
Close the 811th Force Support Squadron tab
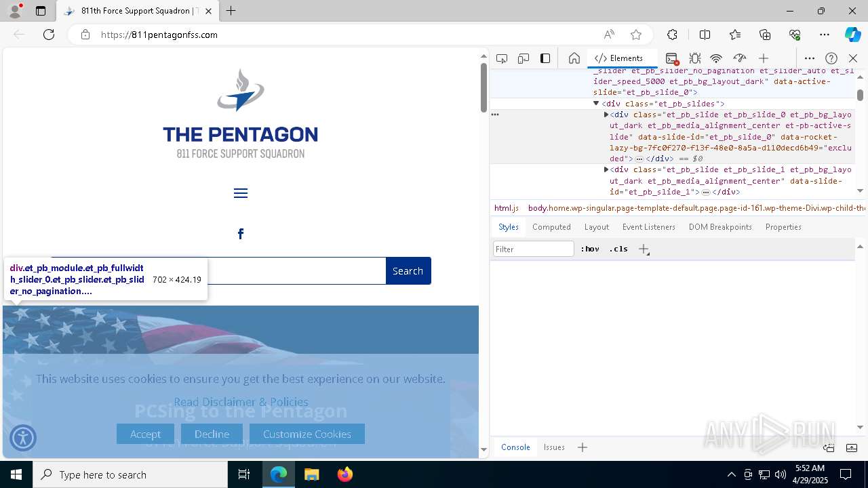click(208, 11)
